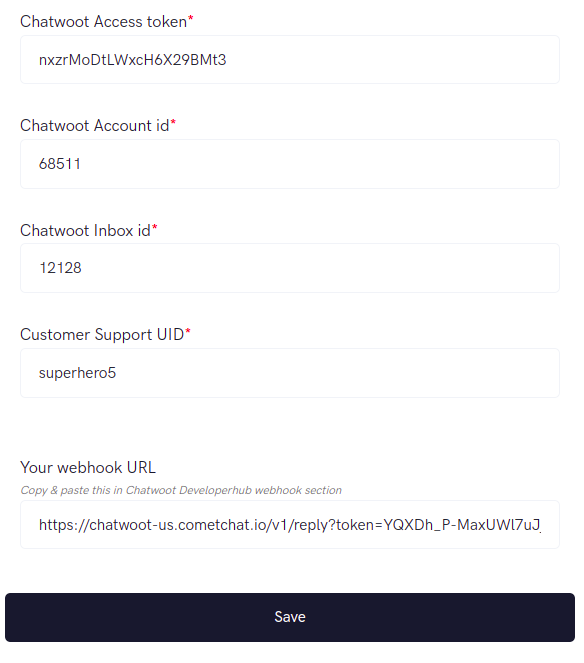This screenshot has width=584, height=663.
Task: Click the Customer Support UID input field
Action: (x=290, y=373)
